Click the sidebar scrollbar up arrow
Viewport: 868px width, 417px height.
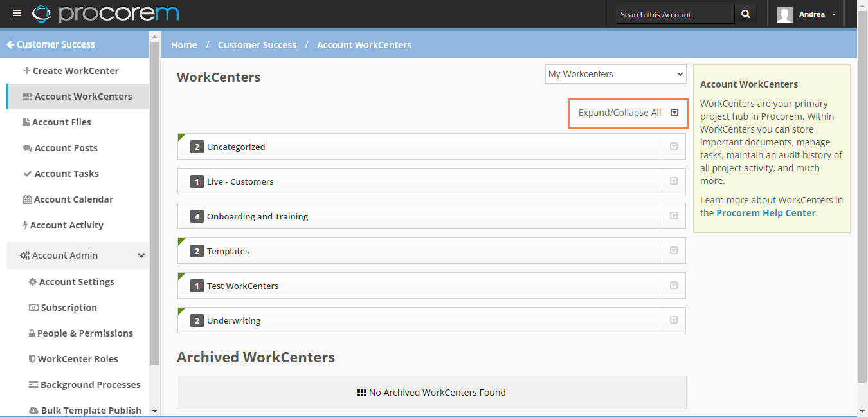(x=154, y=36)
